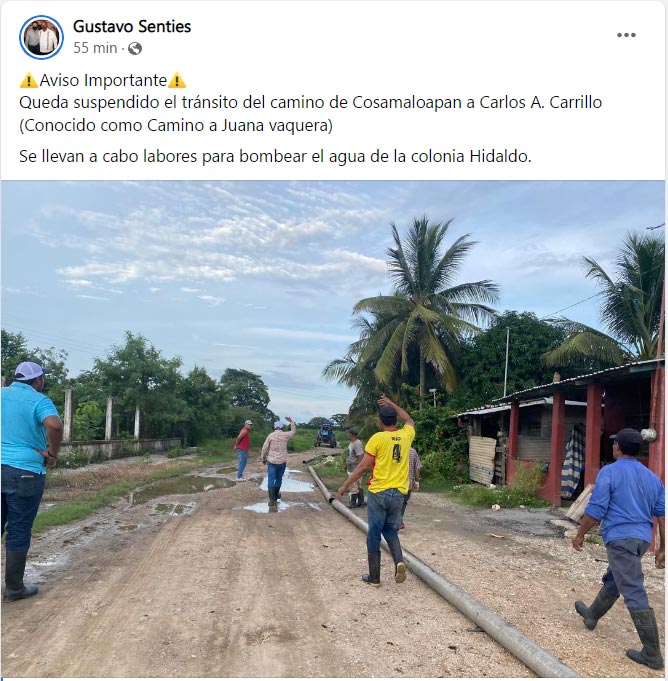Image resolution: width=668 pixels, height=681 pixels.
Task: Open Gustavo Senties profile picture
Action: pyautogui.click(x=41, y=37)
